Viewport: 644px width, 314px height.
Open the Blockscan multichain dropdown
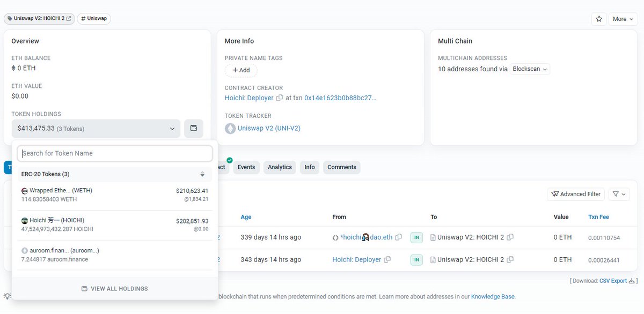[530, 69]
